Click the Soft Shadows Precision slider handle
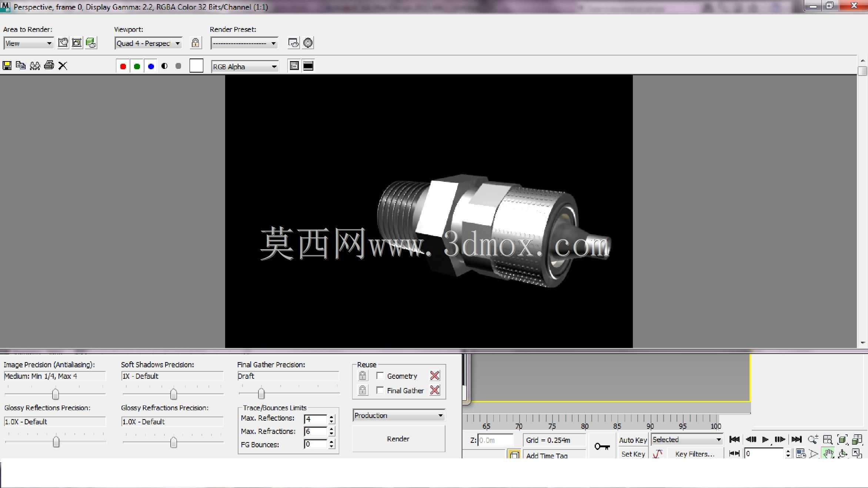868x488 pixels. [173, 394]
